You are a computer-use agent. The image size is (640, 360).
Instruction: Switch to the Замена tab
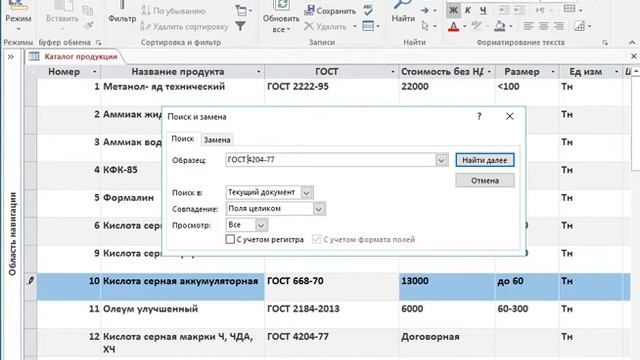[217, 140]
